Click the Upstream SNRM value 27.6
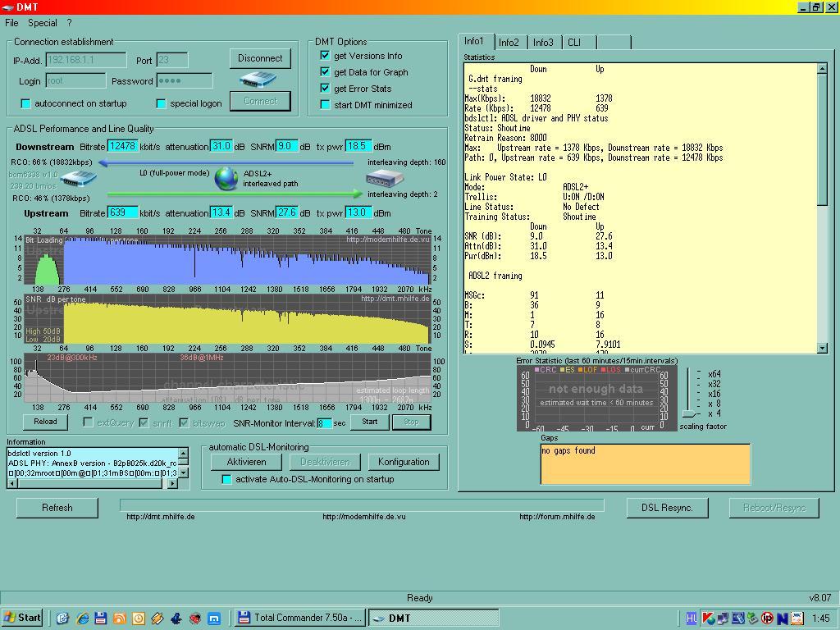 click(x=286, y=212)
